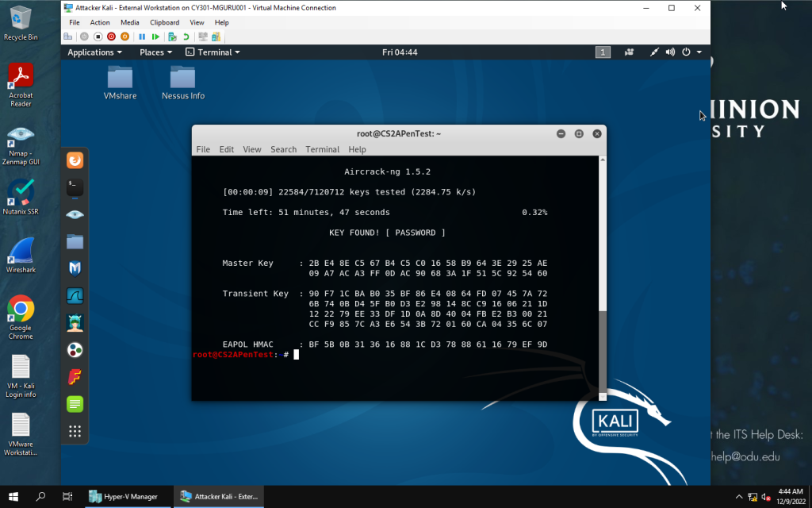The height and width of the screenshot is (508, 812).
Task: Select the VM - Kali Login info file
Action: pyautogui.click(x=21, y=376)
